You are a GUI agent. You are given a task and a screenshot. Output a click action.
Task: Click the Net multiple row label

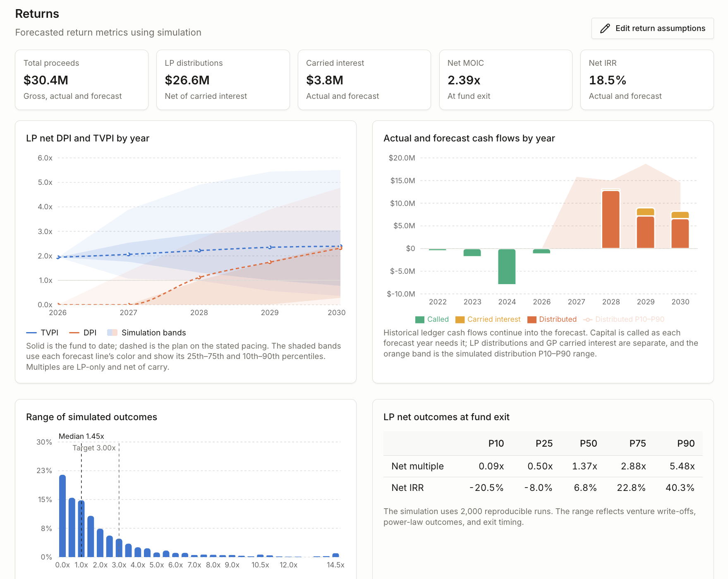(417, 466)
